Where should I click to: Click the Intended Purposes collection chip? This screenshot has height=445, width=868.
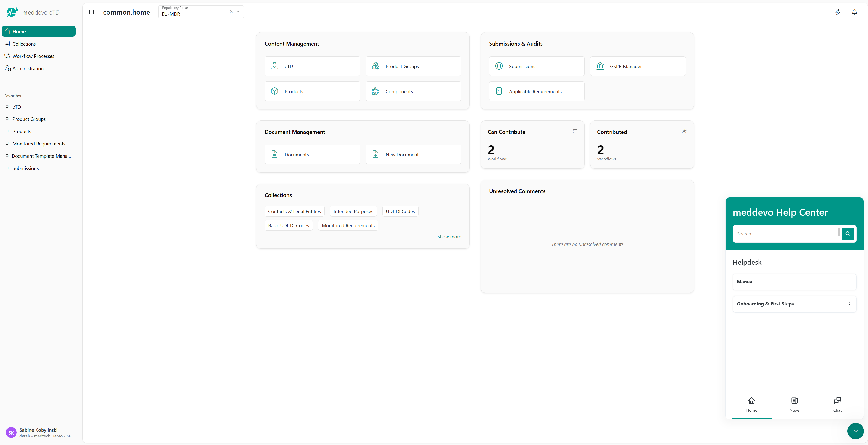coord(353,211)
